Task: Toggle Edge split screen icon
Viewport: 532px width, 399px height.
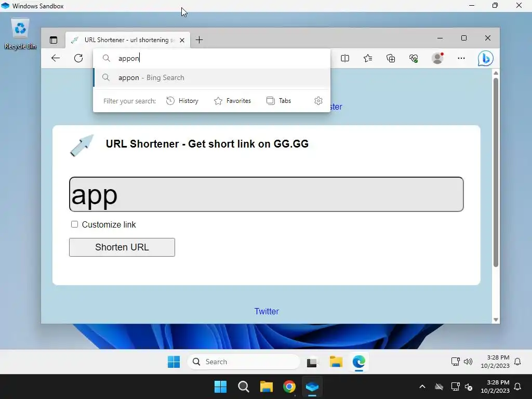Action: click(x=345, y=58)
